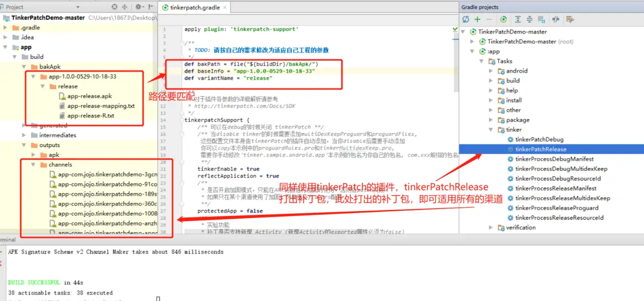Screen dimensions: 644x301
Task: Toggle offline mode in Gradle panel
Action: coord(556,19)
